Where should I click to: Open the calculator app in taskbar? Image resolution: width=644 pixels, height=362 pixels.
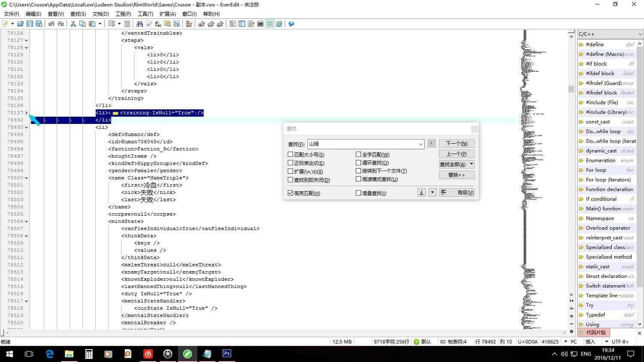point(89,354)
